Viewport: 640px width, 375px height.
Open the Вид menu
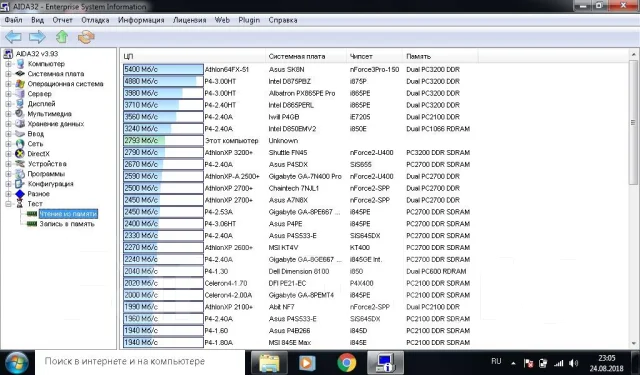[38, 20]
